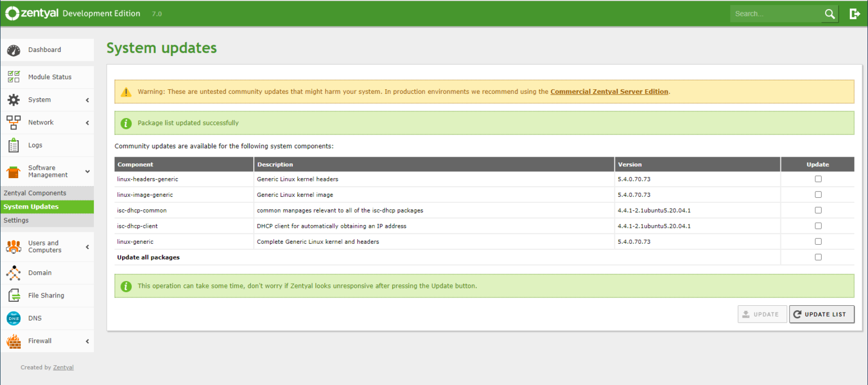Select the Domain sidebar icon

[12, 272]
